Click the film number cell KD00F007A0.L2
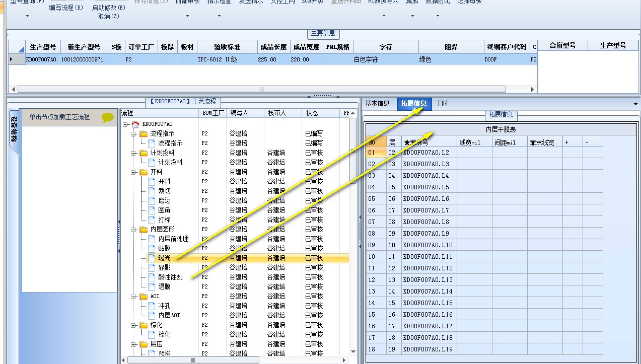Viewport: 641px width, 364px height. click(x=429, y=152)
